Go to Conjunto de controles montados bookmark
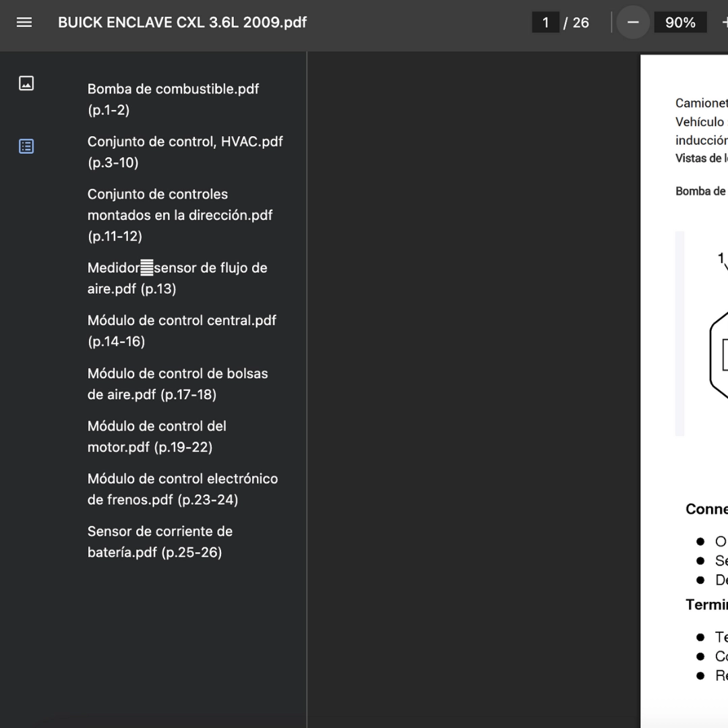 [x=180, y=215]
